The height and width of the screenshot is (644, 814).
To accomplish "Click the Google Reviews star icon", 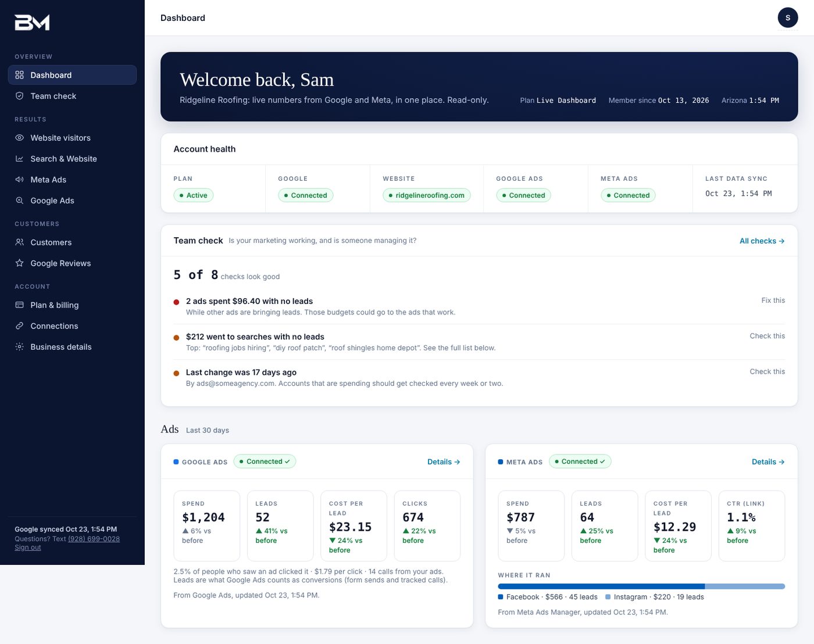I will (19, 263).
